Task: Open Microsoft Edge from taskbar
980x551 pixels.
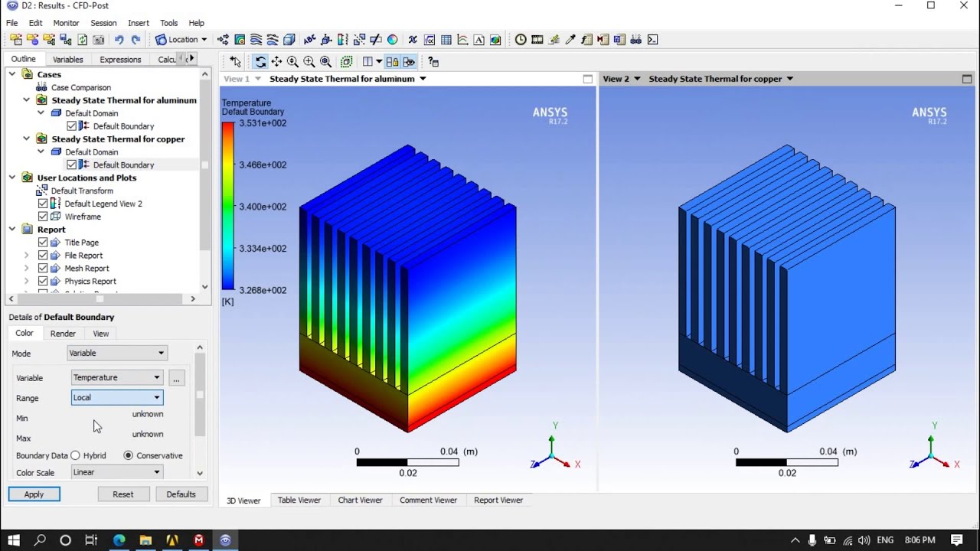Action: coord(119,540)
